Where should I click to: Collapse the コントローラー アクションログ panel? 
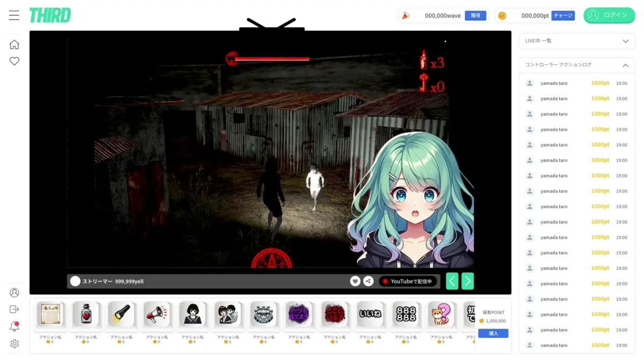[x=626, y=64]
